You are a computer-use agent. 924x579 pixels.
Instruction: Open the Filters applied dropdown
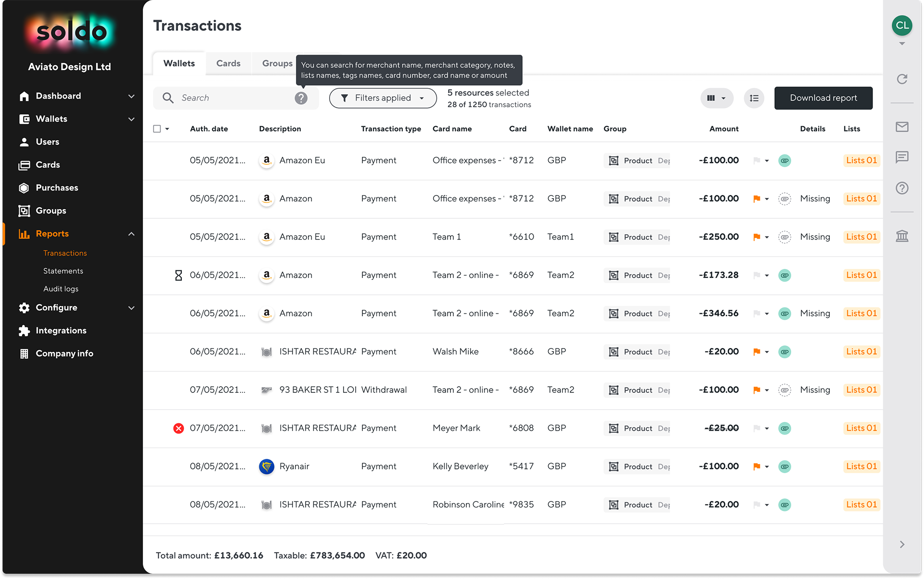click(383, 98)
